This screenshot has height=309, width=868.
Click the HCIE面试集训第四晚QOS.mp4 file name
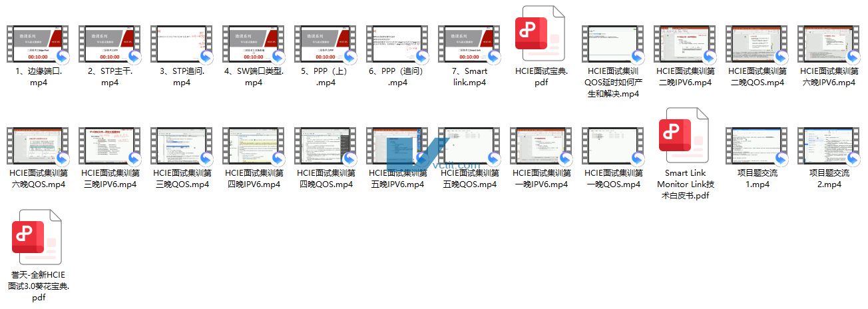[325, 179]
